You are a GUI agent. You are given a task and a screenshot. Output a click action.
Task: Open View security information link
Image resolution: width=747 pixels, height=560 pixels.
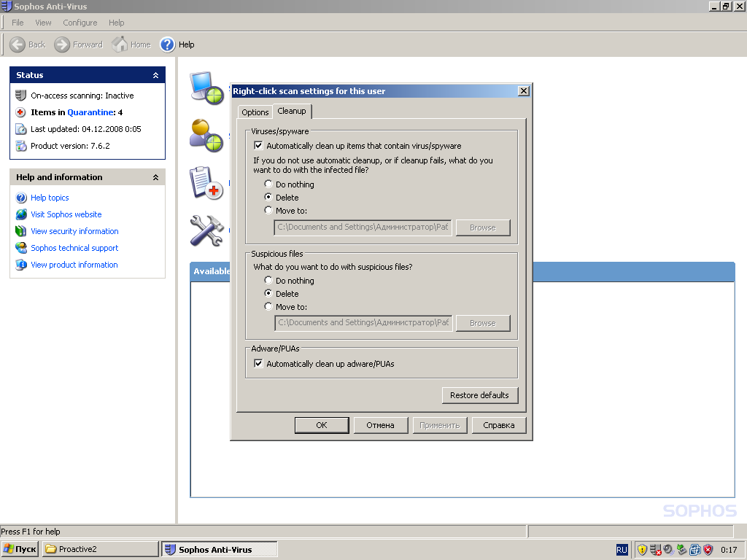(75, 231)
